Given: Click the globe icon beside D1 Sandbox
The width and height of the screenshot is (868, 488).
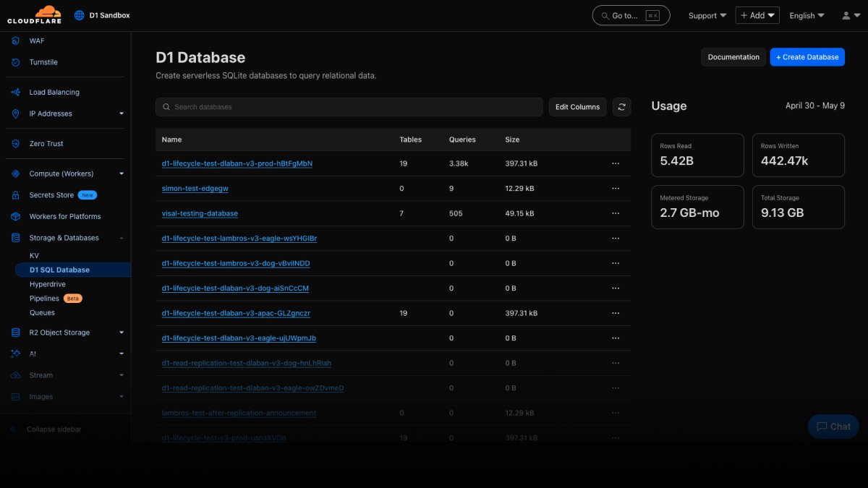Looking at the screenshot, I should 80,15.
